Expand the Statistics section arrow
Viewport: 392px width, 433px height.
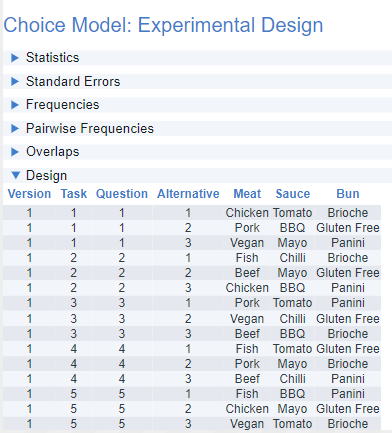15,58
